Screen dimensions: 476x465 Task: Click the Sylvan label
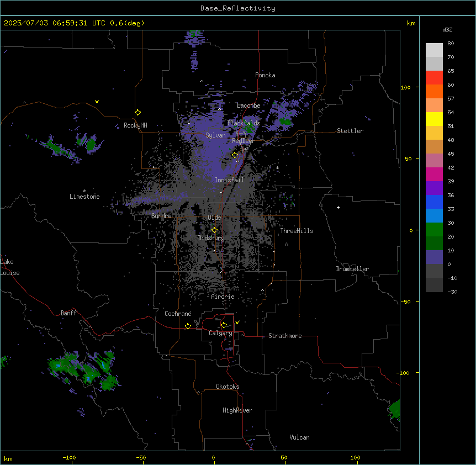(215, 135)
